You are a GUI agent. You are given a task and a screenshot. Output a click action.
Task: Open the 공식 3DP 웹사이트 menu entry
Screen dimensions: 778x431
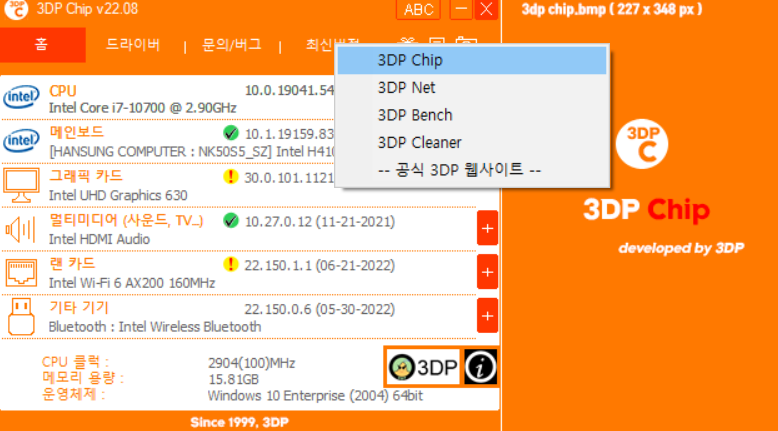pyautogui.click(x=472, y=170)
